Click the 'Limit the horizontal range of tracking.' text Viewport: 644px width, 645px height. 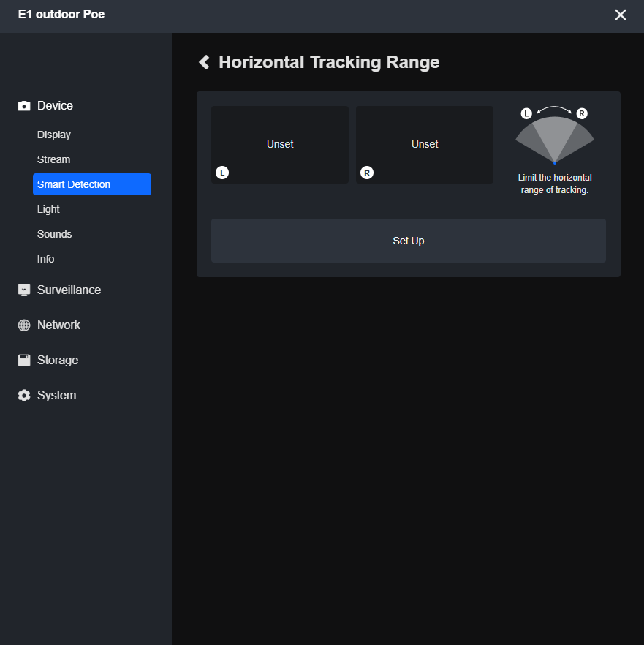(x=555, y=184)
